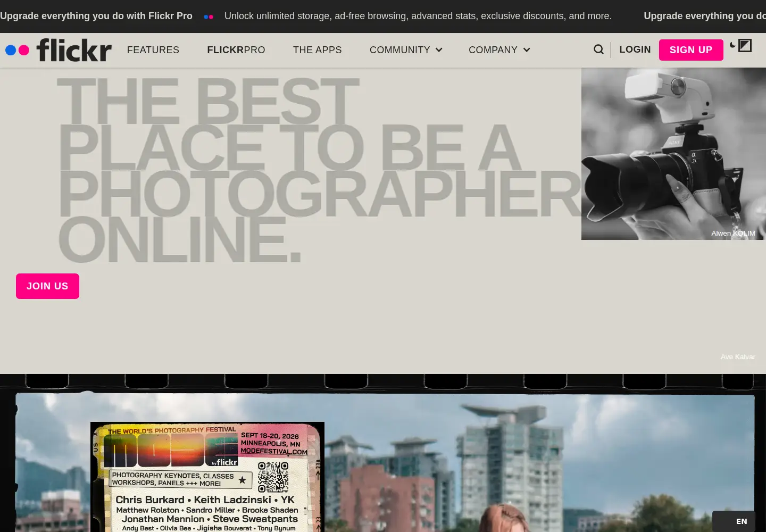Open the Ave Kalvar photo credit

[738, 356]
